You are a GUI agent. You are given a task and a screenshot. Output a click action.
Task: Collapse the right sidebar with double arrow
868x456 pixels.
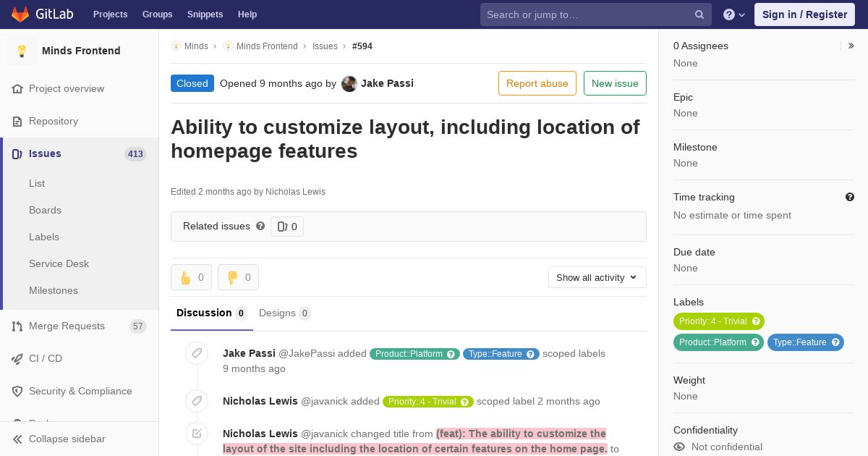pos(851,46)
